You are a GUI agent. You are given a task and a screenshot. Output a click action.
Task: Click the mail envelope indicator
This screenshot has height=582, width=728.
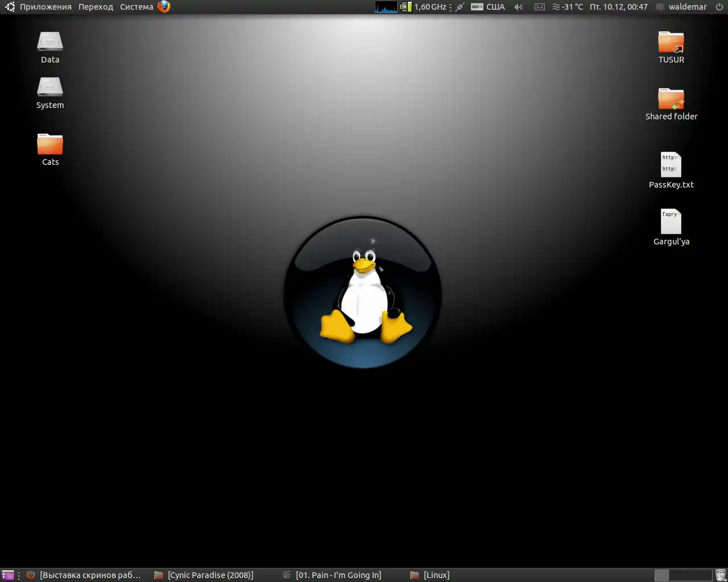pos(540,7)
